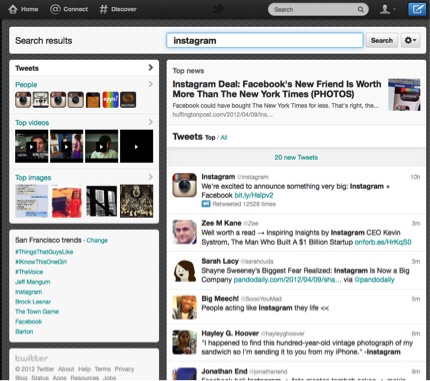Expand People results chevron
430x381 pixels.
(151, 84)
